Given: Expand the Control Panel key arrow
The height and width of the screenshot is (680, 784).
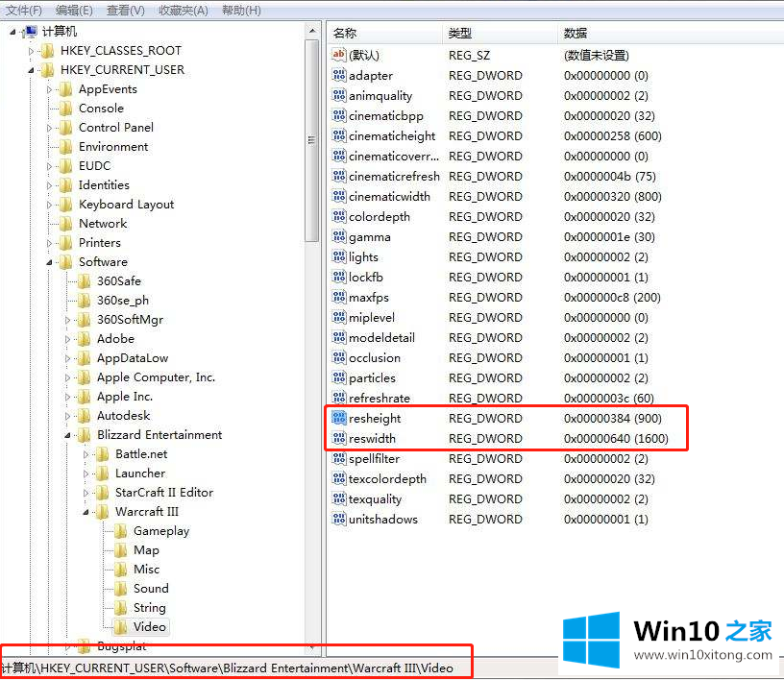Looking at the screenshot, I should click(x=49, y=128).
